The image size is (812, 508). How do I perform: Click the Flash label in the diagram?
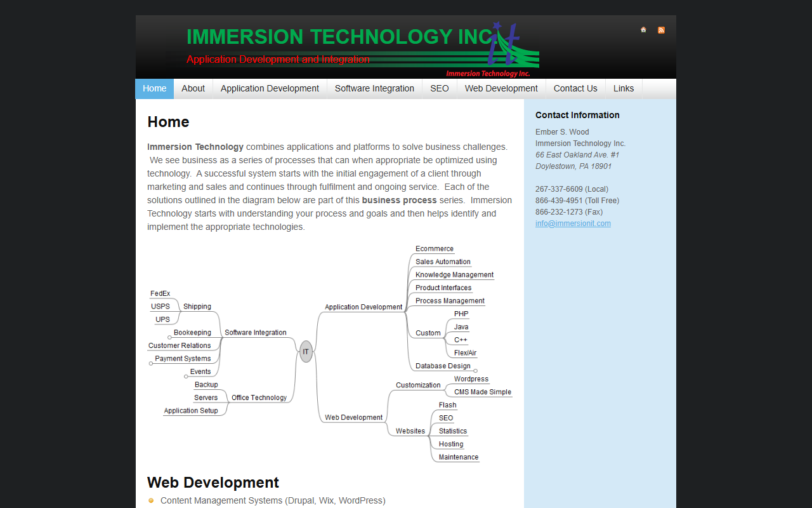point(447,404)
